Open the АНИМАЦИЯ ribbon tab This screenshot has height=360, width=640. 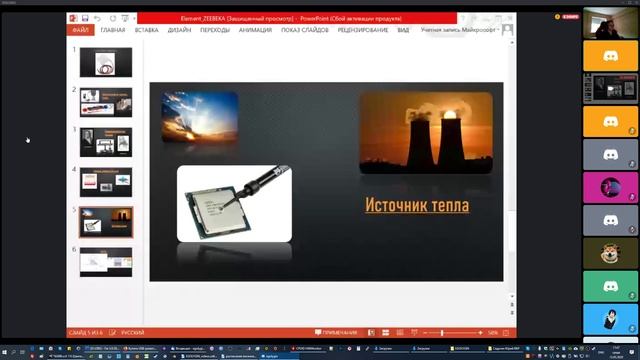pyautogui.click(x=255, y=30)
